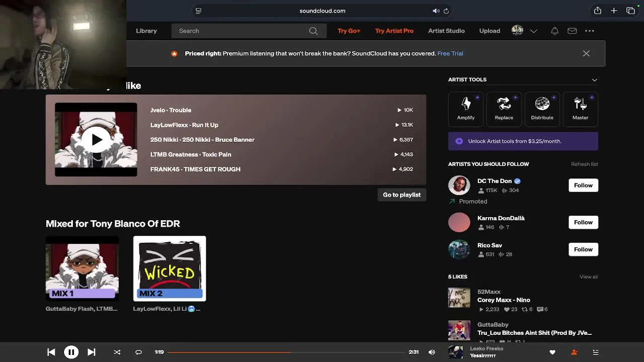The image size is (644, 362).
Task: Open the Distribute artist tool
Action: (542, 109)
